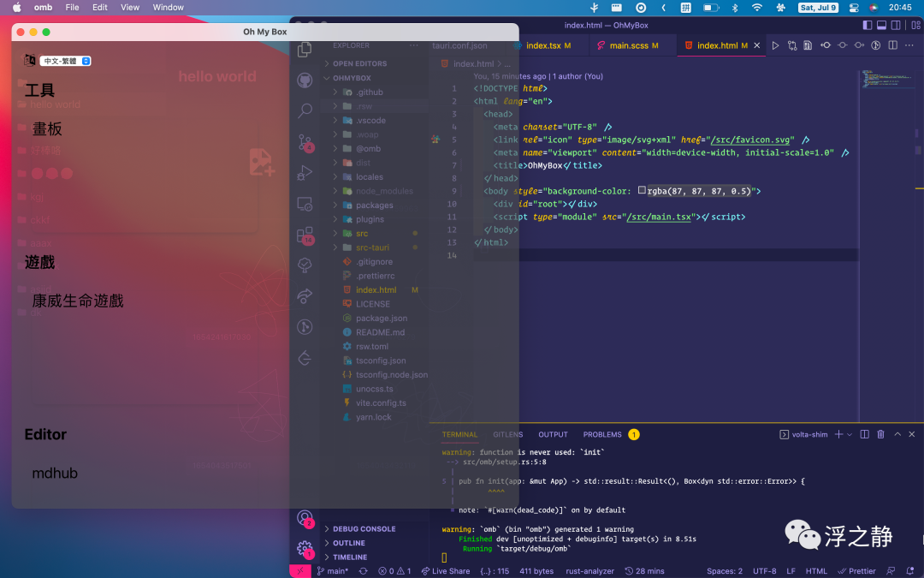Click the add image icon in Oh My Box

click(261, 162)
